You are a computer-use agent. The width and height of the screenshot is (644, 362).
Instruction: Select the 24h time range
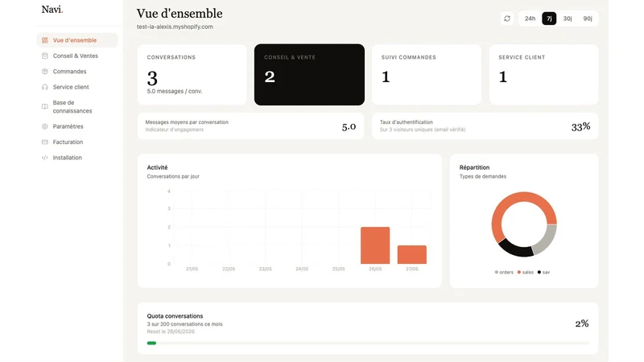[x=530, y=19]
